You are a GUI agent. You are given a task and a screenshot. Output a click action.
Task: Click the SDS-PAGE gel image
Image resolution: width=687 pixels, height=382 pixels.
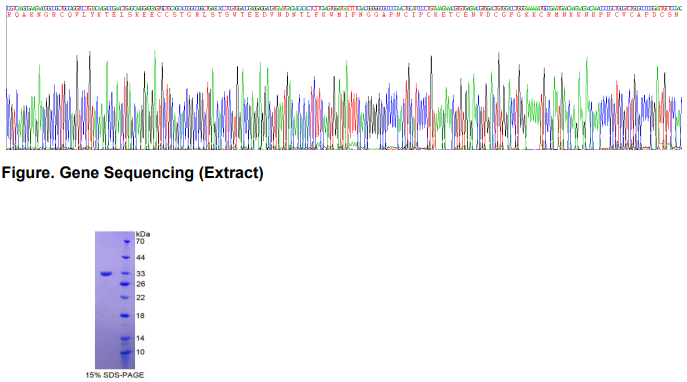(115, 300)
